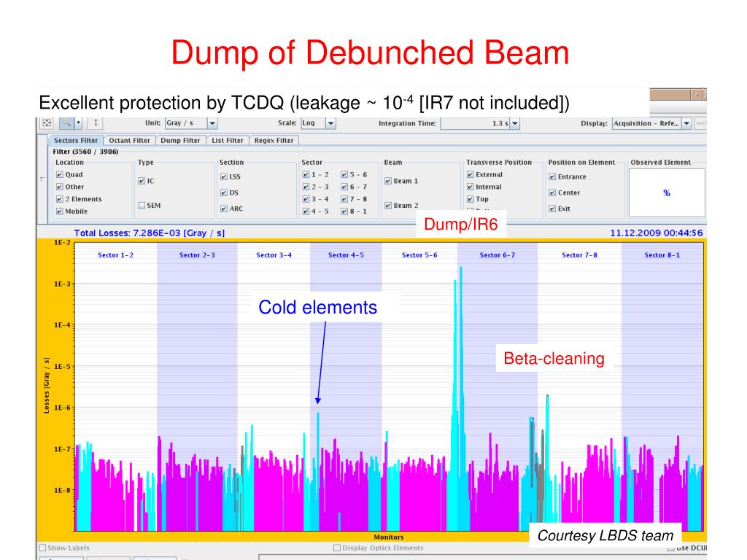Collapse the filter panel side arrow
This screenshot has width=747, height=560.
(42, 179)
